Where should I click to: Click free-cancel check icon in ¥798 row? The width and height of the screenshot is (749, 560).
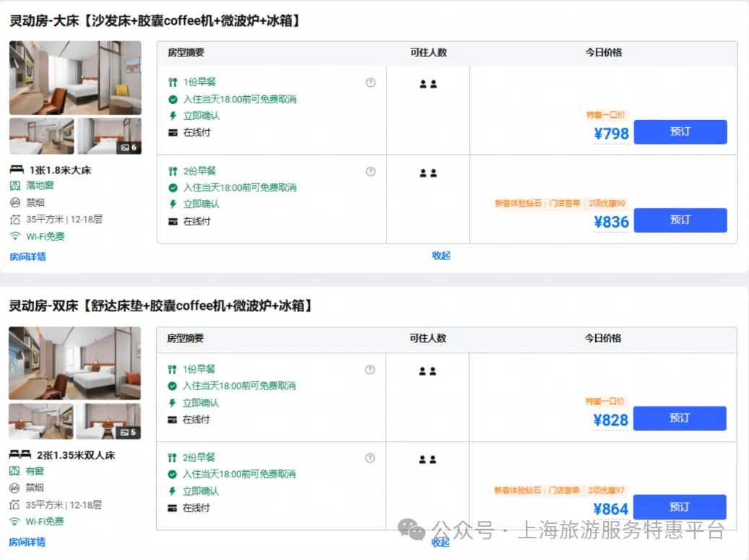[173, 100]
